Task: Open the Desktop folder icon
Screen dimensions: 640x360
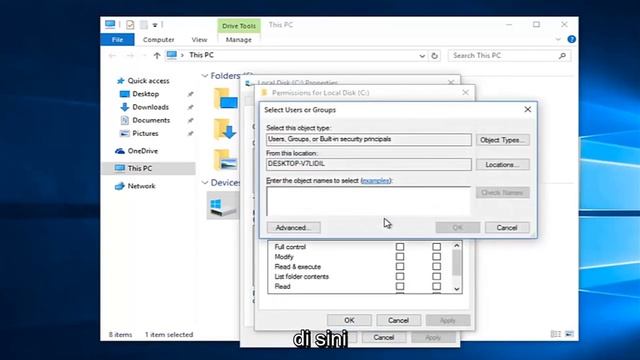Action: pyautogui.click(x=225, y=98)
